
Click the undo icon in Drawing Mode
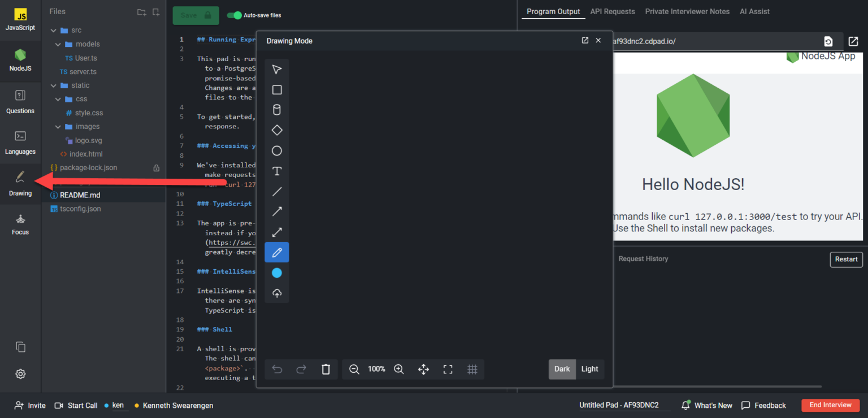point(277,369)
